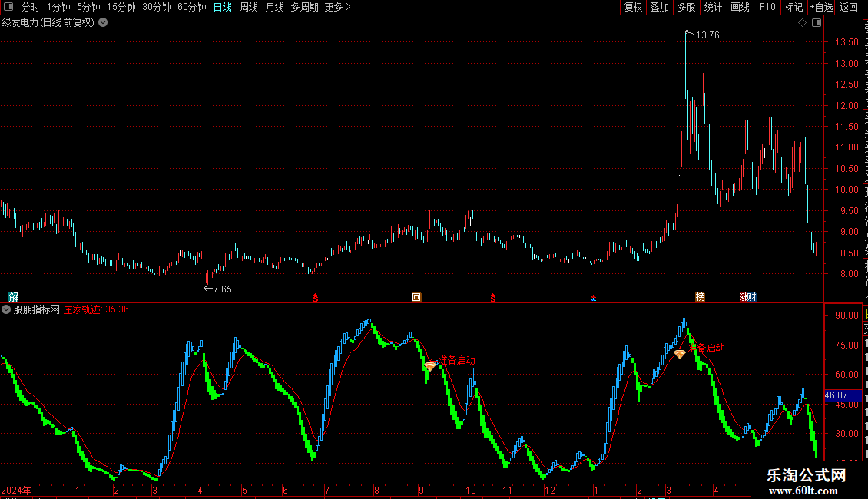Open the 多股 multi-stock view
Image resolution: width=868 pixels, height=499 pixels.
point(686,7)
